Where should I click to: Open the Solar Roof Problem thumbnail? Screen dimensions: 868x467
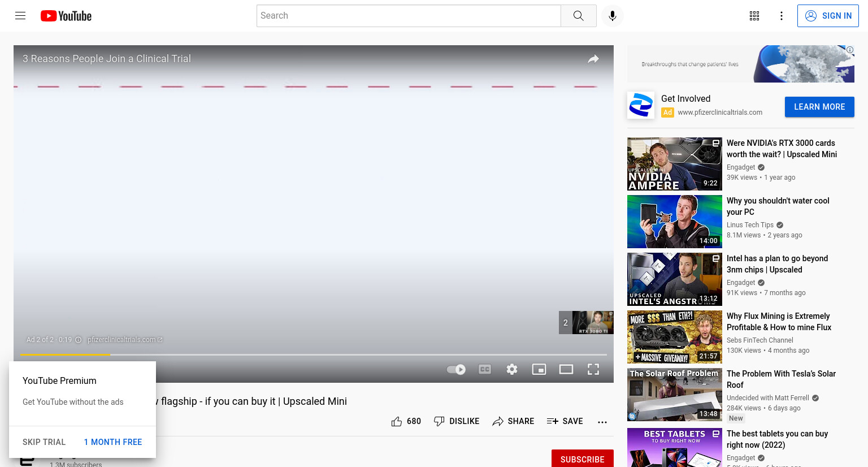tap(675, 395)
